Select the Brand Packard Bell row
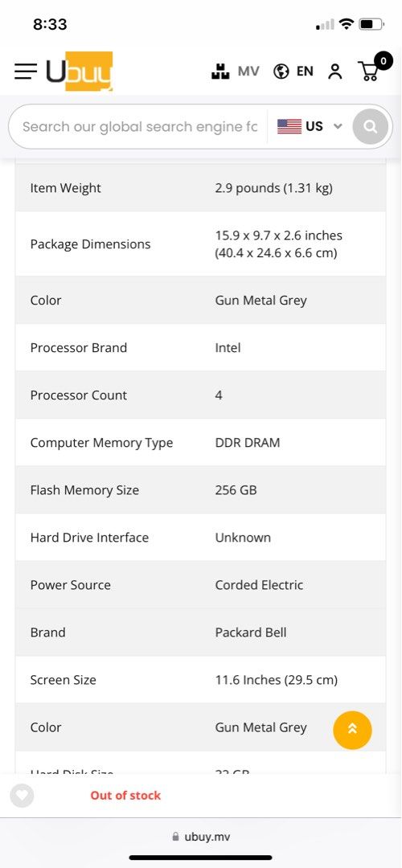Screen dimensions: 402x868 click(200, 633)
